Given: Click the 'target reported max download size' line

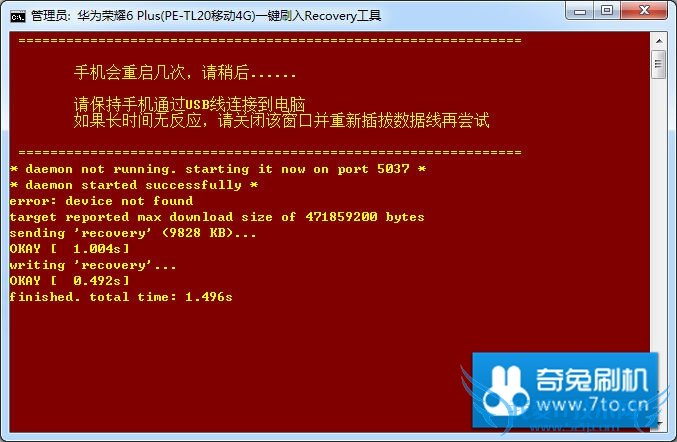Looking at the screenshot, I should coord(217,217).
